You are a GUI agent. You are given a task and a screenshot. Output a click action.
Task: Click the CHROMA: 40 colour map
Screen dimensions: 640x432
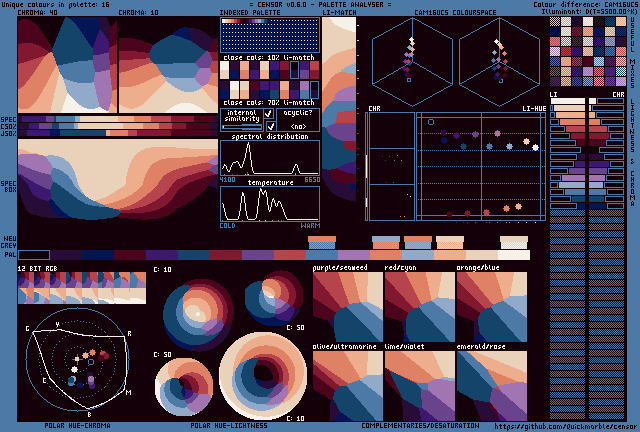click(x=67, y=65)
